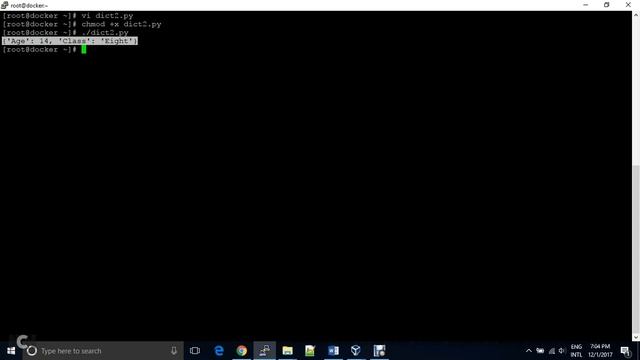Switch the ENG INTL input language
Image resolution: width=640 pixels, height=360 pixels.
point(576,351)
